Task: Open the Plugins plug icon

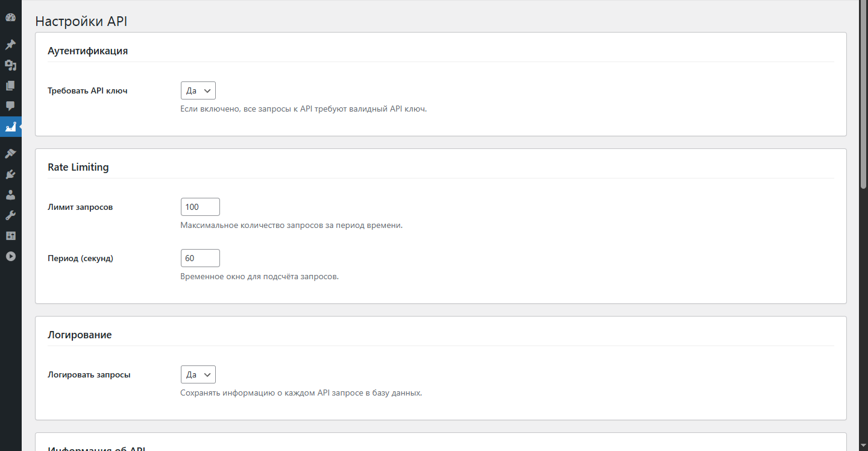Action: click(10, 174)
